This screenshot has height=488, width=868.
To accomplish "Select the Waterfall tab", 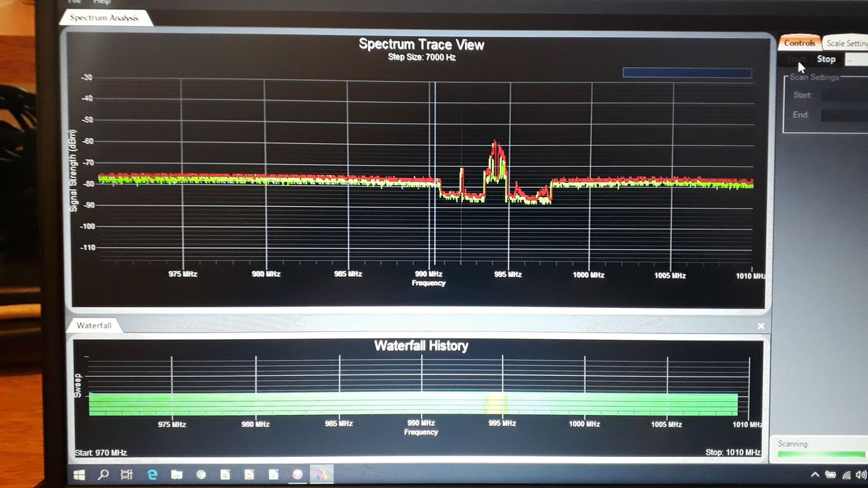I will [94, 326].
